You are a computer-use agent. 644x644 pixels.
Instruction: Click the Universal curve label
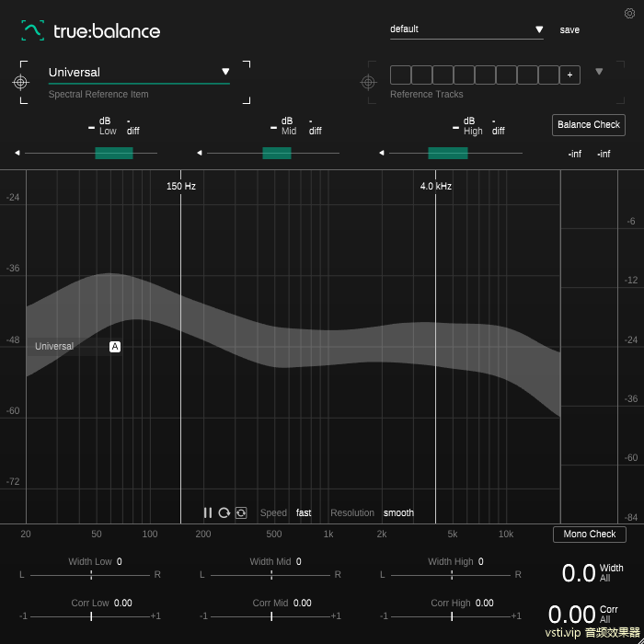[x=54, y=346]
